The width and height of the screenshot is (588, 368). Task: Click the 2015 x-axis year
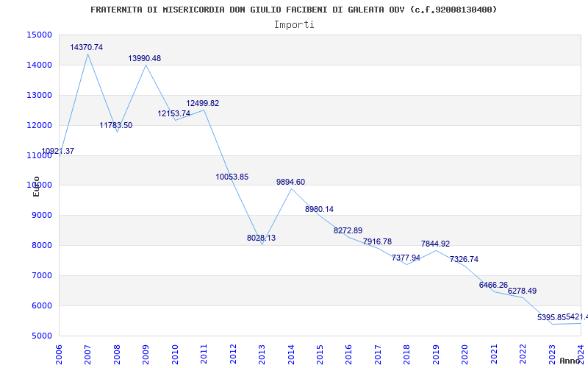(320, 354)
